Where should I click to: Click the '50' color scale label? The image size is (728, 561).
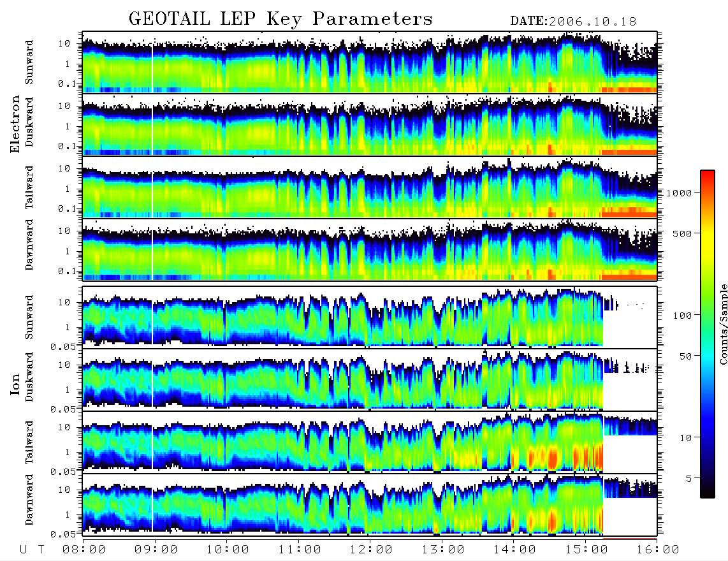point(685,356)
